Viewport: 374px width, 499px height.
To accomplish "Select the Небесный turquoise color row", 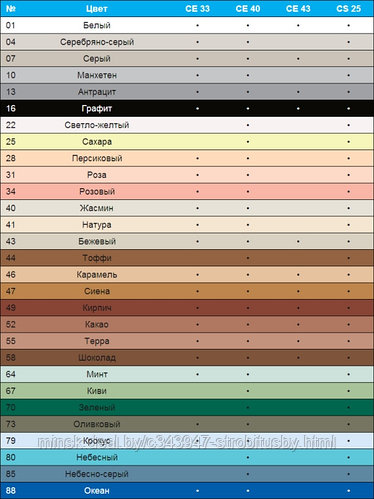I will click(x=187, y=457).
